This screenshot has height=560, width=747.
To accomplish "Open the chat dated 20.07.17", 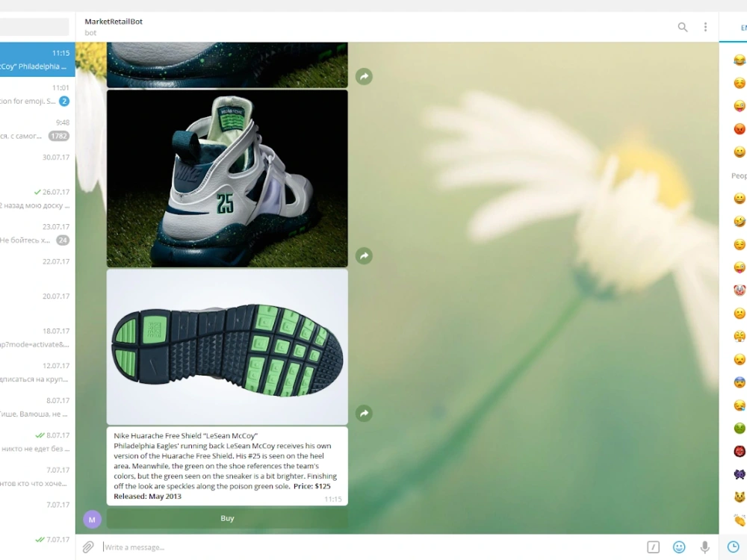I will (x=37, y=303).
